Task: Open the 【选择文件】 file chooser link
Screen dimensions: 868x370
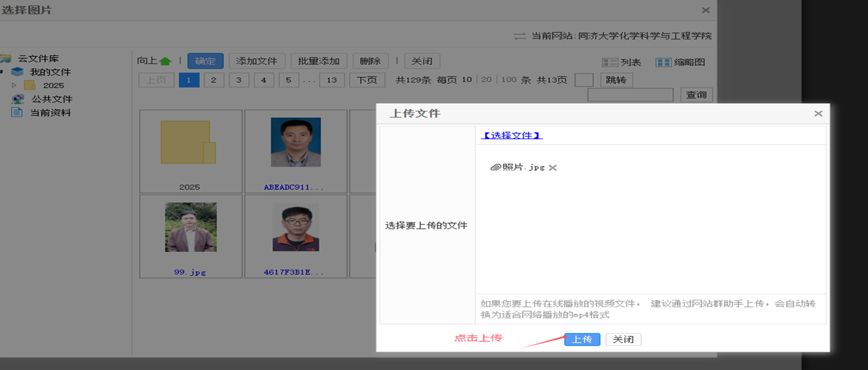Action: [511, 135]
